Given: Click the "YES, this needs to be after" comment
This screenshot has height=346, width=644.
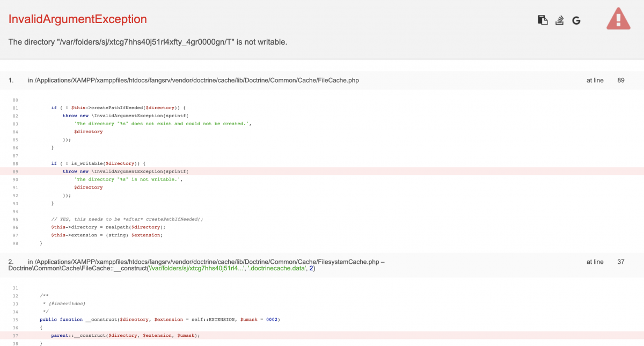Looking at the screenshot, I should pos(127,219).
